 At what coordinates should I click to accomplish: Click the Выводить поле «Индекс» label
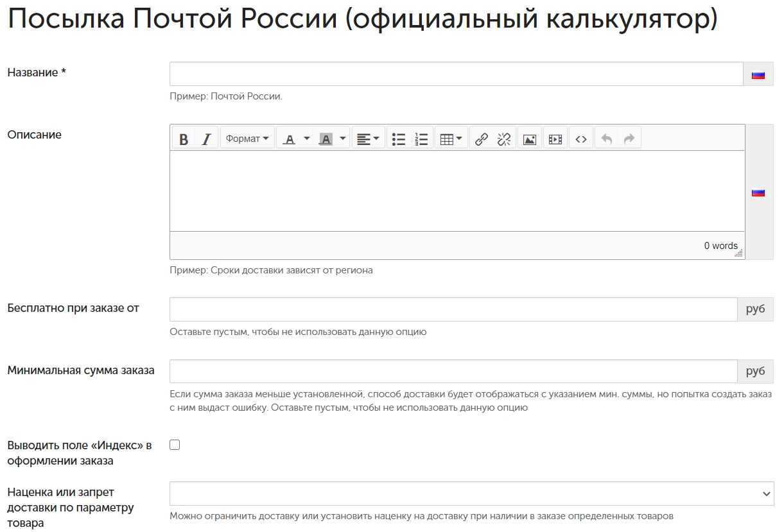tap(80, 453)
